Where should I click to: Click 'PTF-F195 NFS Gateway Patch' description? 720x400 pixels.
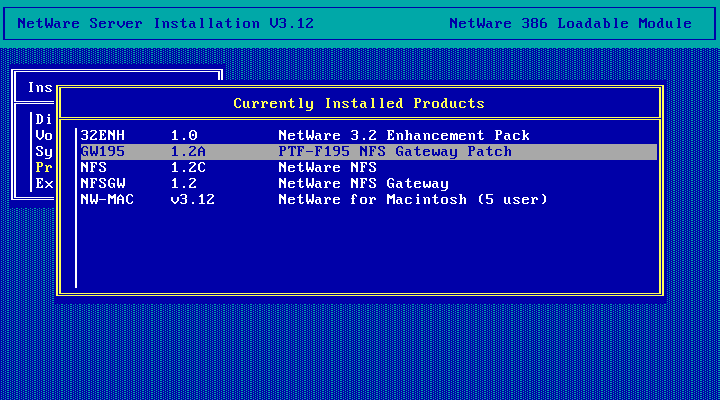pos(395,152)
